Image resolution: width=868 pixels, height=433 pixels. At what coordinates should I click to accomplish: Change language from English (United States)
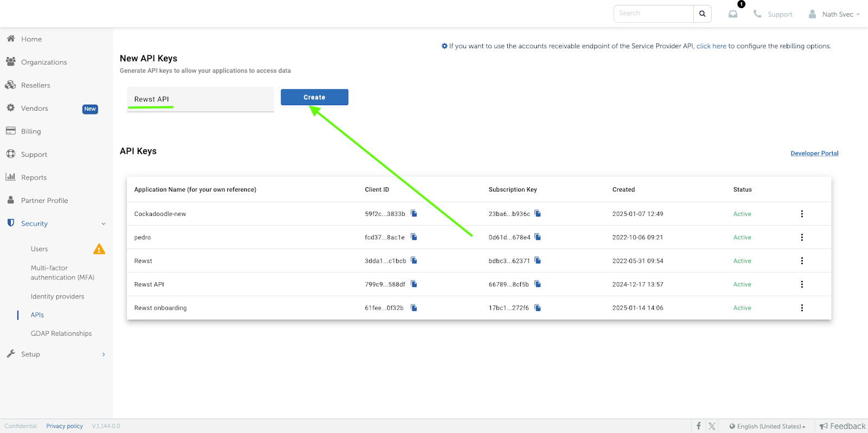tap(767, 426)
